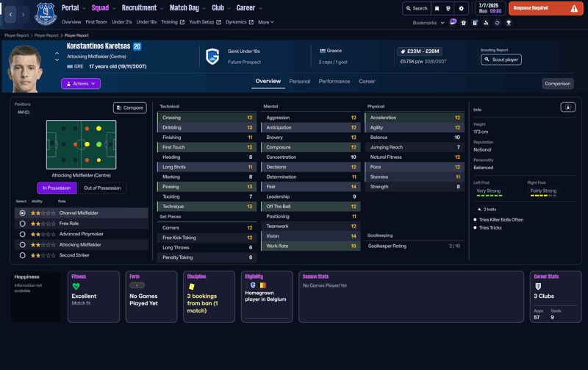Click the date and time panel
Screen dimensions: 588x370
[490, 8]
